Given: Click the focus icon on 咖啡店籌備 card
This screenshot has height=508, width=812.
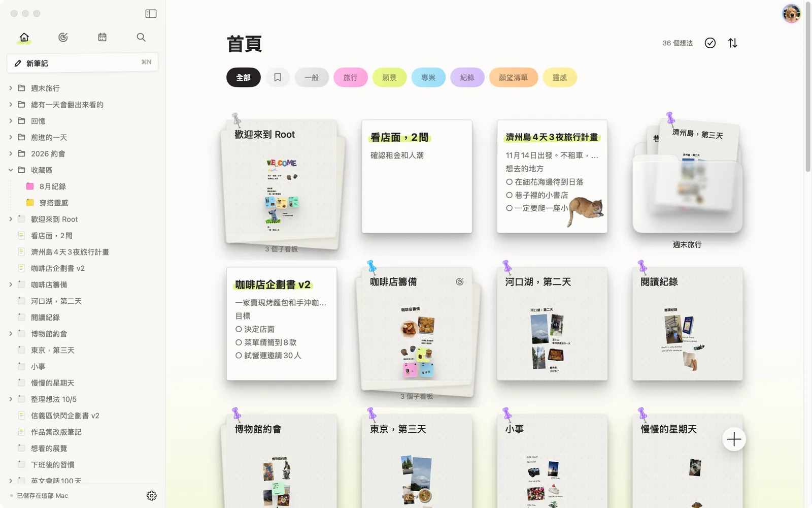Looking at the screenshot, I should click(460, 281).
